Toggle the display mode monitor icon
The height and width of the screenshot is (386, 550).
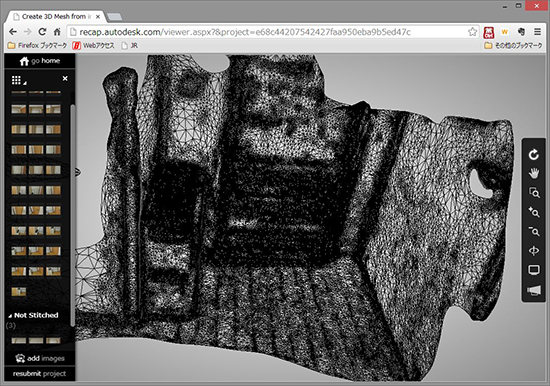coord(534,270)
